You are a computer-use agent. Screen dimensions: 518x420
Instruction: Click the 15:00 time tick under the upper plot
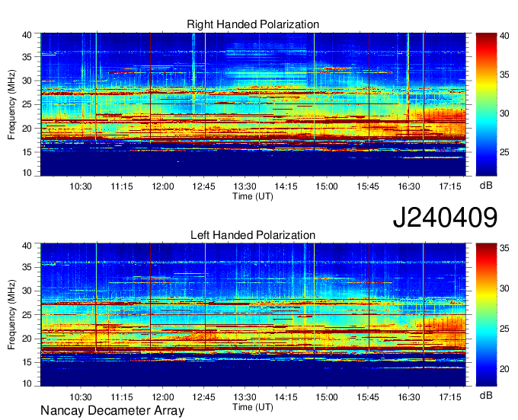point(327,186)
